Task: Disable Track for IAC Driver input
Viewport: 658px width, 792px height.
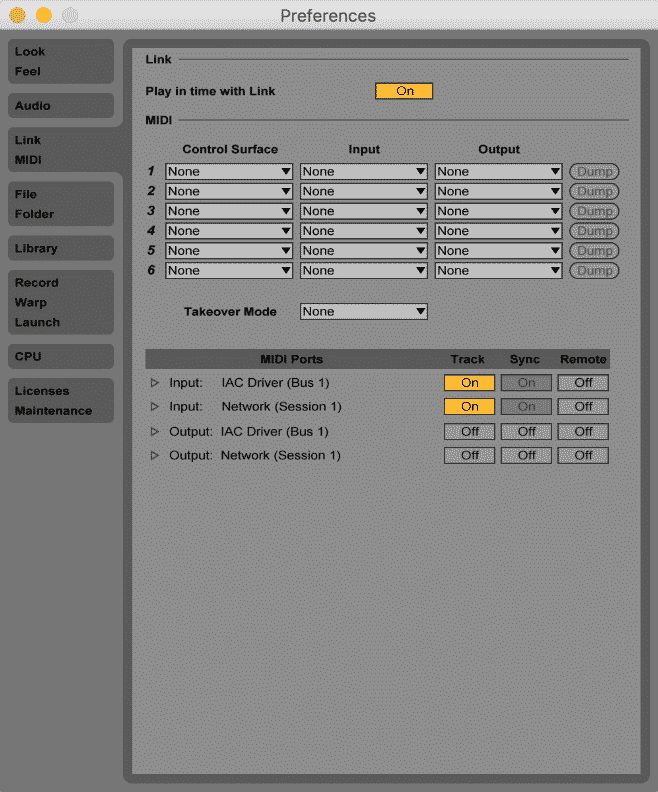Action: click(469, 382)
